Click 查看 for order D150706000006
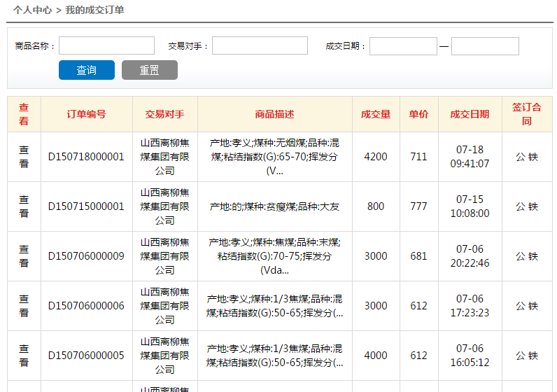Screen dimensions: 557x392 pyautogui.click(x=24, y=306)
